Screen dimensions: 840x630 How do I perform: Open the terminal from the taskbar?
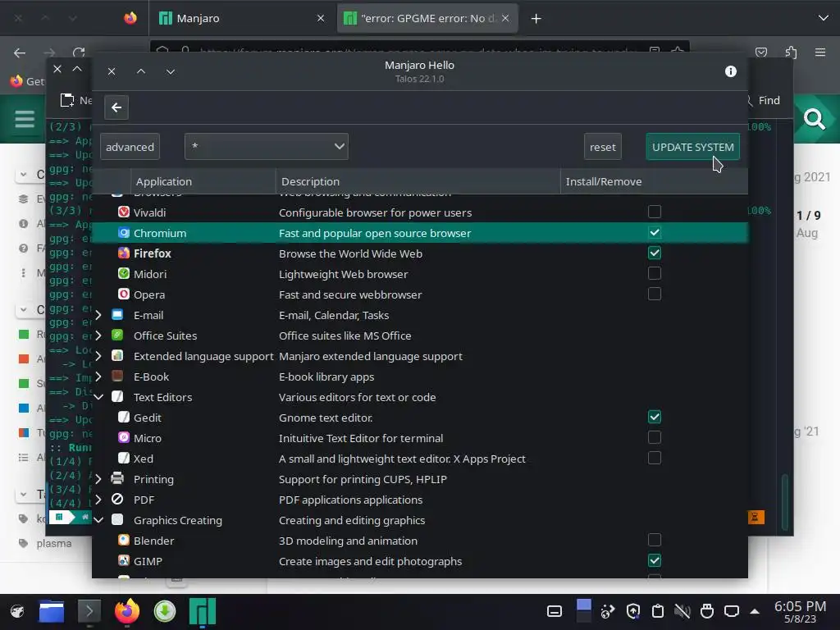[89, 611]
